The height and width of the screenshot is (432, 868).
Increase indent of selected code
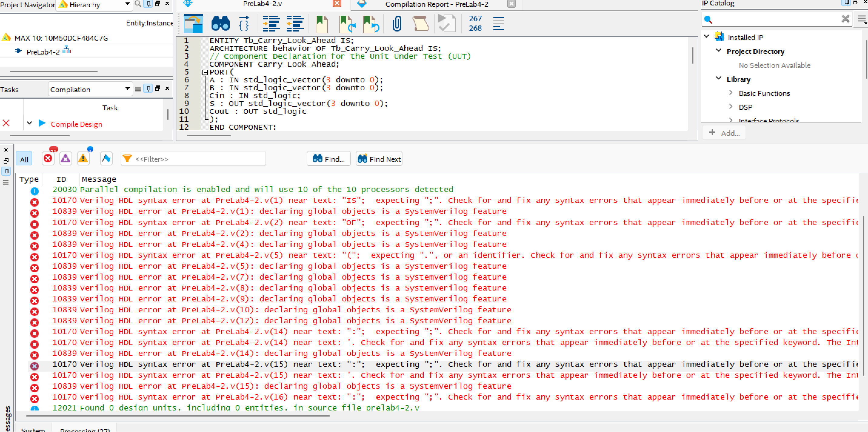(x=271, y=24)
